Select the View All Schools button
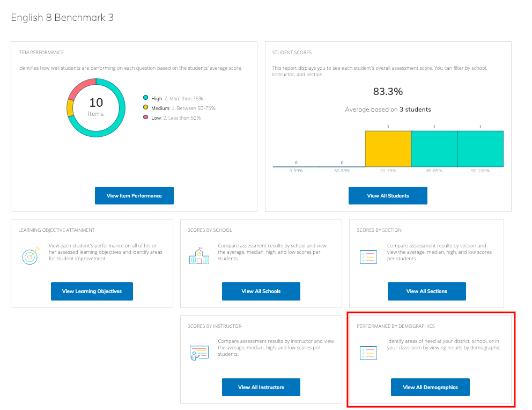The width and height of the screenshot is (532, 410). (x=261, y=291)
